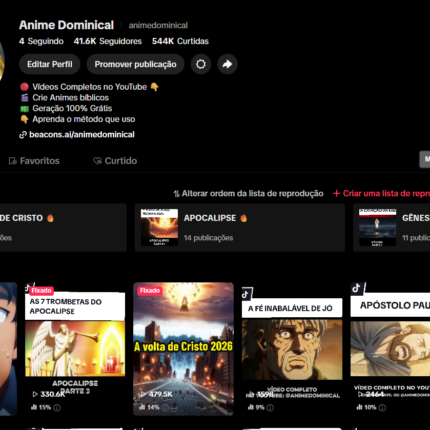Click the 14 publicações text
This screenshot has width=430, height=430.
208,238
